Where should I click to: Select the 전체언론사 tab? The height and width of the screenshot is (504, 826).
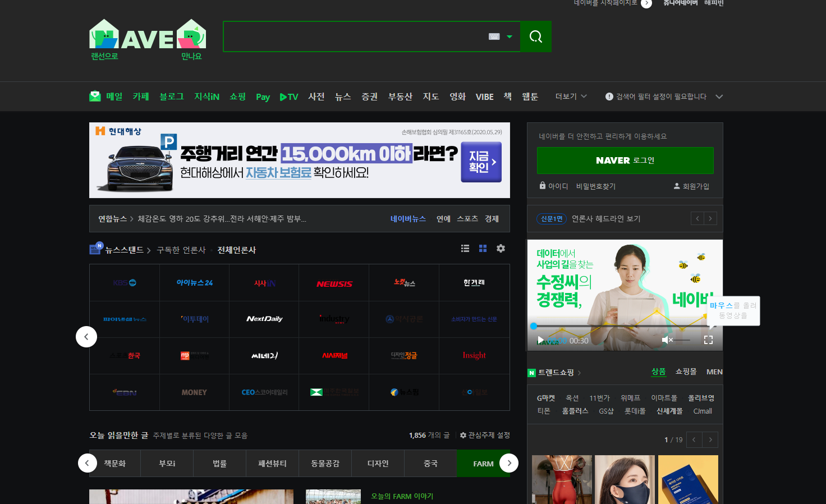[236, 250]
